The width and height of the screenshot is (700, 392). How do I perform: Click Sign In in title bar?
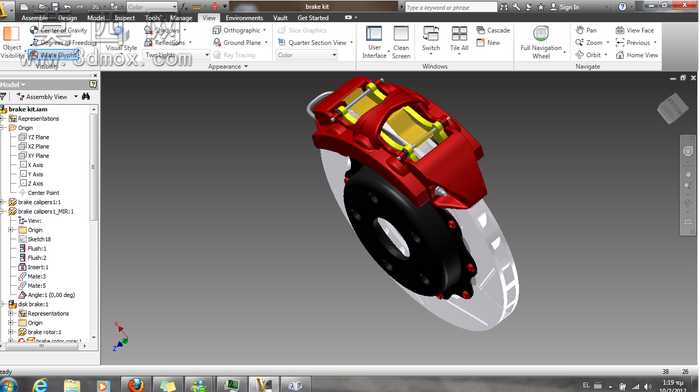pos(564,7)
